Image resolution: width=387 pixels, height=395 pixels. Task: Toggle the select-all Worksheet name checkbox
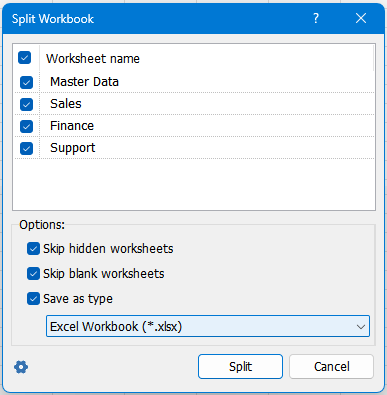pos(25,58)
